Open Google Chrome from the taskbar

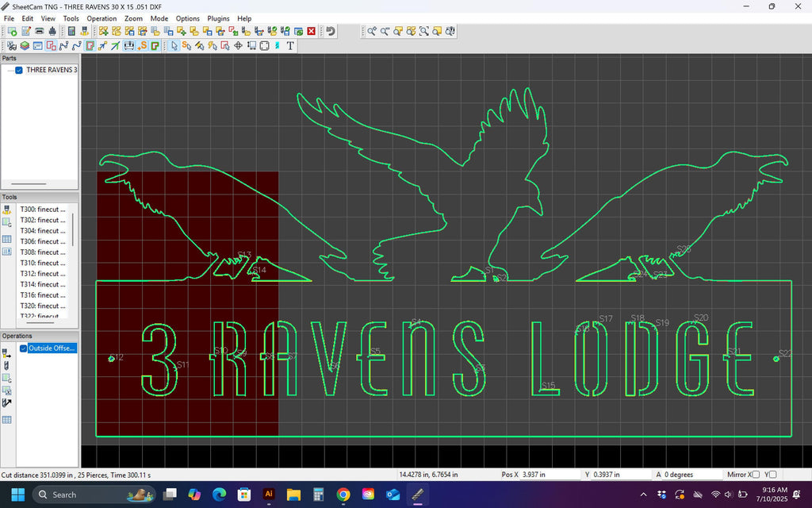343,495
